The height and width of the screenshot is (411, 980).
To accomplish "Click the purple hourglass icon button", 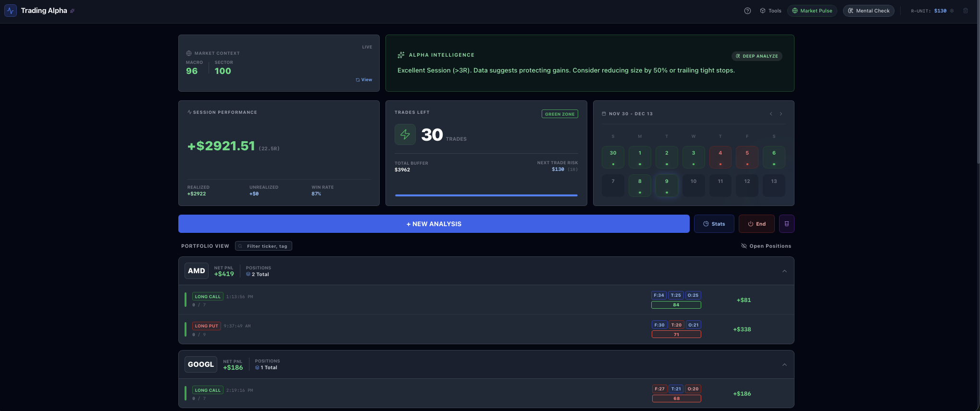I will (x=787, y=224).
